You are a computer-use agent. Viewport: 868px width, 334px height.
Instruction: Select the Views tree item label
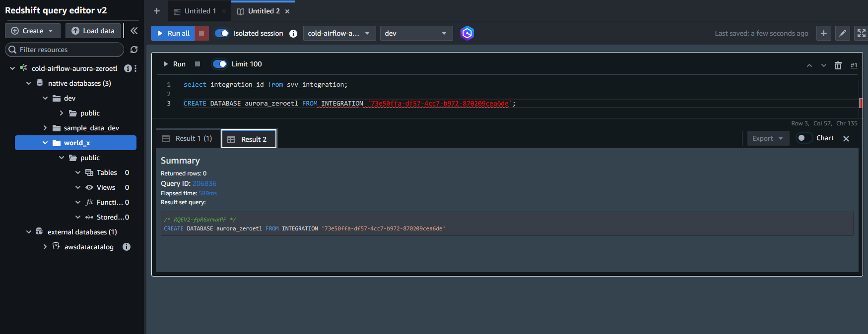[106, 187]
